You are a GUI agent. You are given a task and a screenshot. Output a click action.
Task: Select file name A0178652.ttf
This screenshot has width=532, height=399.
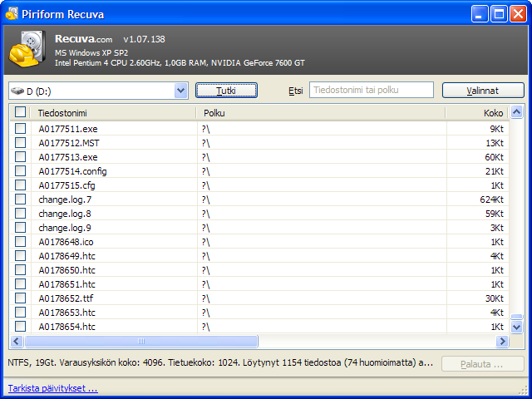pyautogui.click(x=66, y=298)
